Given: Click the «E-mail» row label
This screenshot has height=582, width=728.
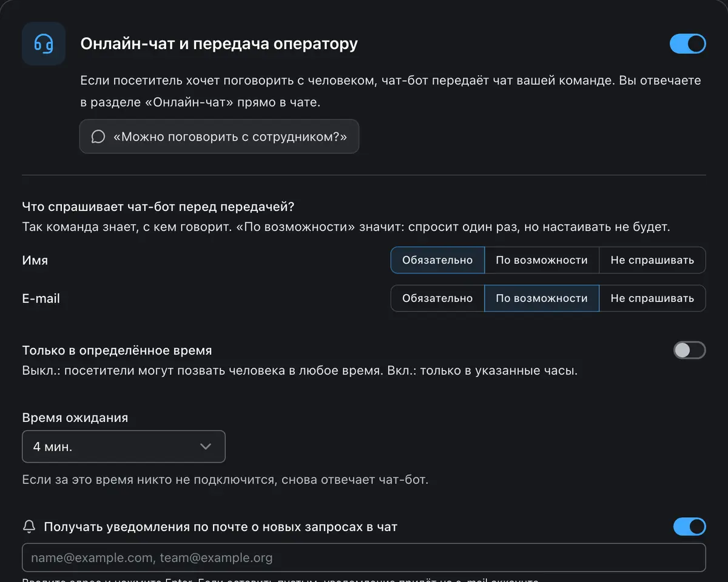Looking at the screenshot, I should point(41,298).
